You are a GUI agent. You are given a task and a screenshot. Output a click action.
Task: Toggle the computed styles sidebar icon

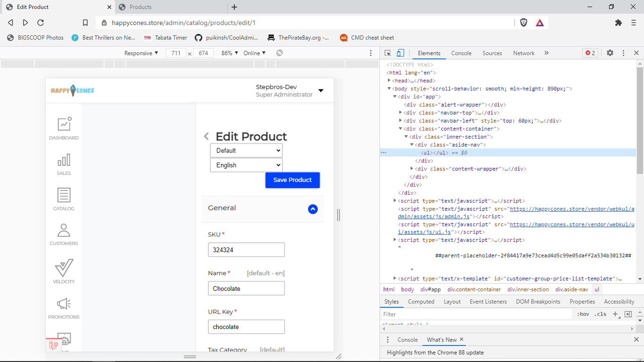pos(628,314)
